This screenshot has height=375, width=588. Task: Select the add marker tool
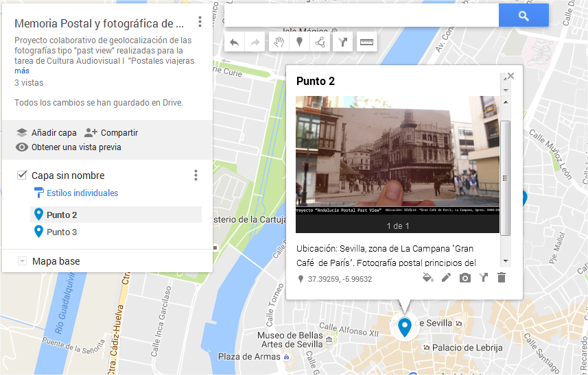point(299,42)
